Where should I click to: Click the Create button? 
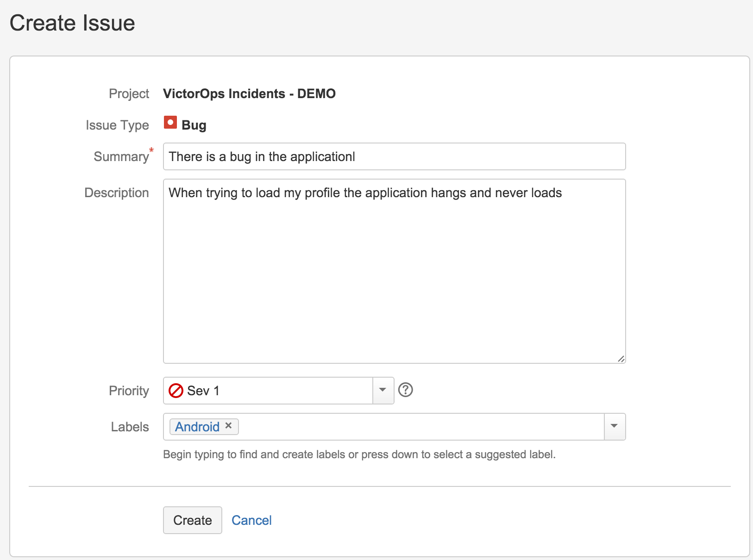point(193,520)
